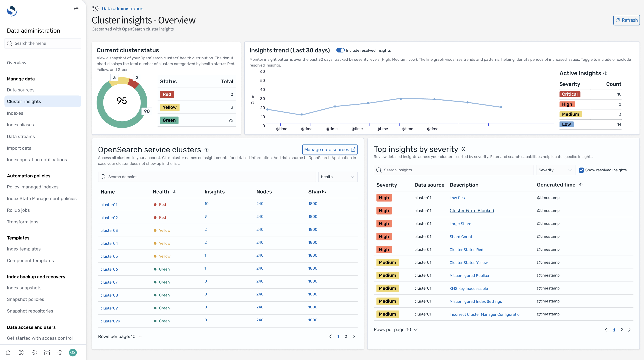
Task: Uncheck Show resolved insights checkbox
Action: pyautogui.click(x=581, y=170)
